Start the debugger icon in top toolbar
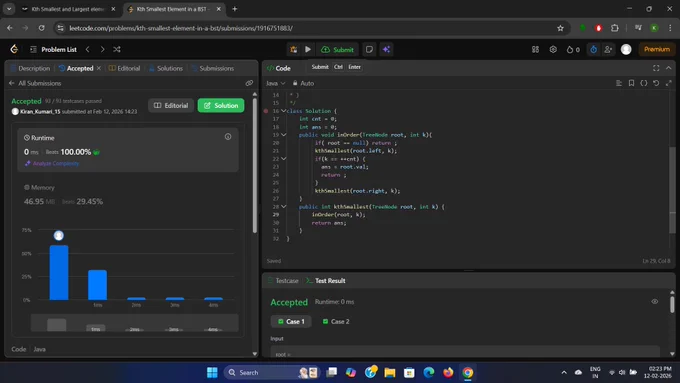This screenshot has width=680, height=383. [x=294, y=49]
